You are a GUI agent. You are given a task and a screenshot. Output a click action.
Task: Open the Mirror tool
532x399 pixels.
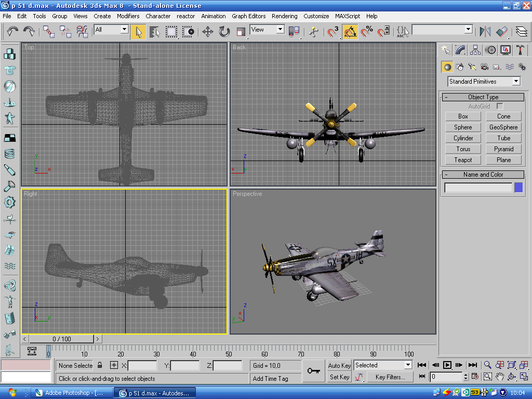485,32
